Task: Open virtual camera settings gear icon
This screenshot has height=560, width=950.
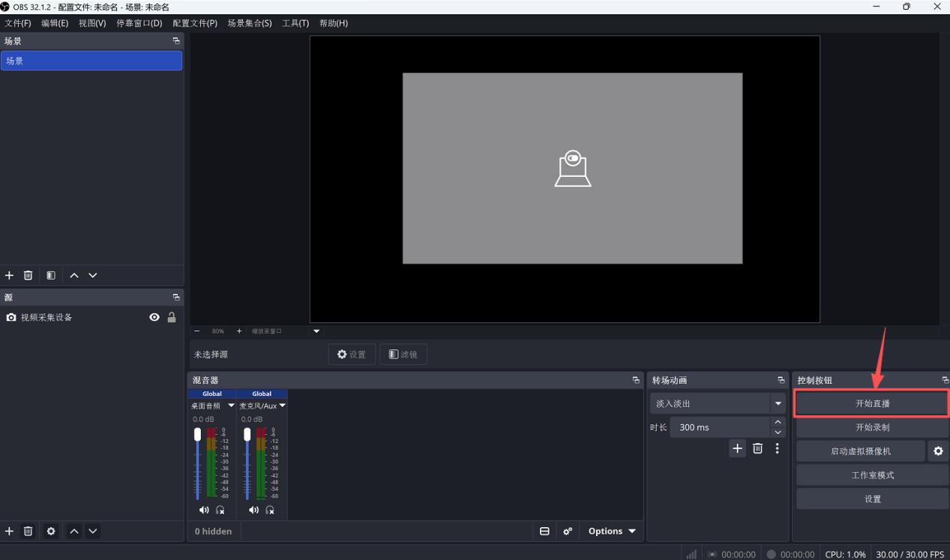Action: tap(938, 451)
